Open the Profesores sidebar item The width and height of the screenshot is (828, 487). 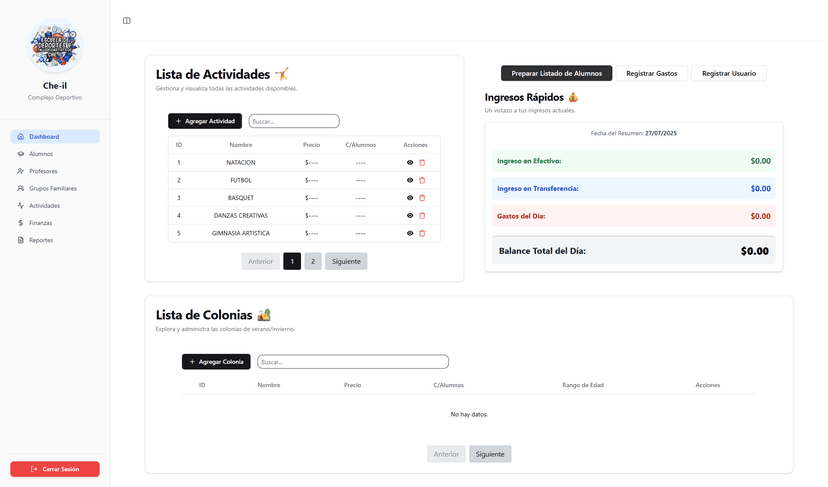(43, 171)
